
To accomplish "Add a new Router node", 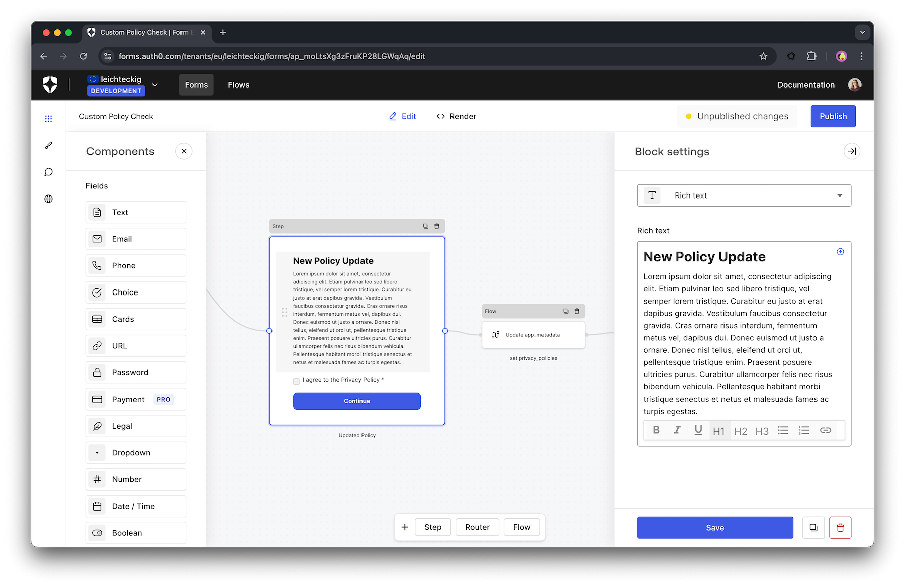I will pos(477,527).
